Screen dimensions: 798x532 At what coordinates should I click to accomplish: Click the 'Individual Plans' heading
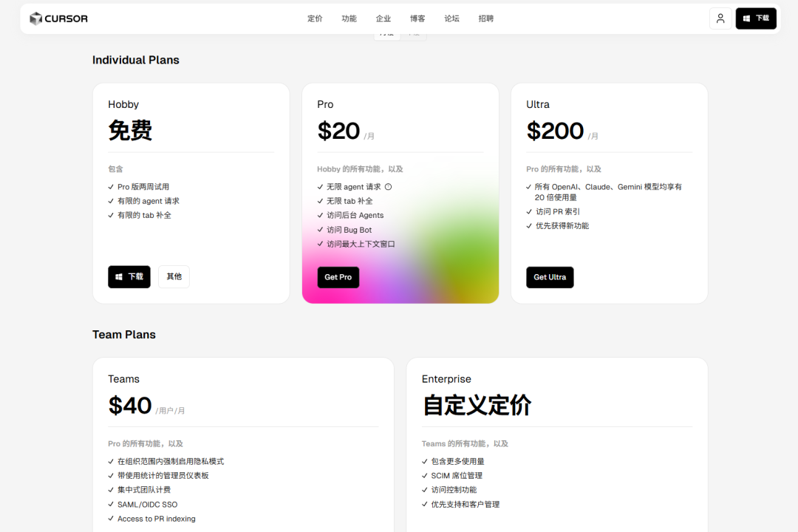(136, 60)
